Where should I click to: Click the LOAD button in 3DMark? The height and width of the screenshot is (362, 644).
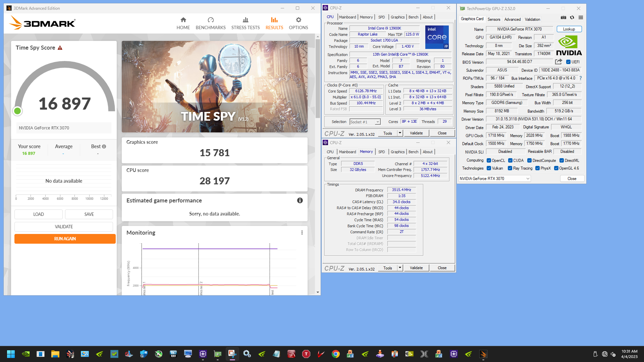[39, 215]
